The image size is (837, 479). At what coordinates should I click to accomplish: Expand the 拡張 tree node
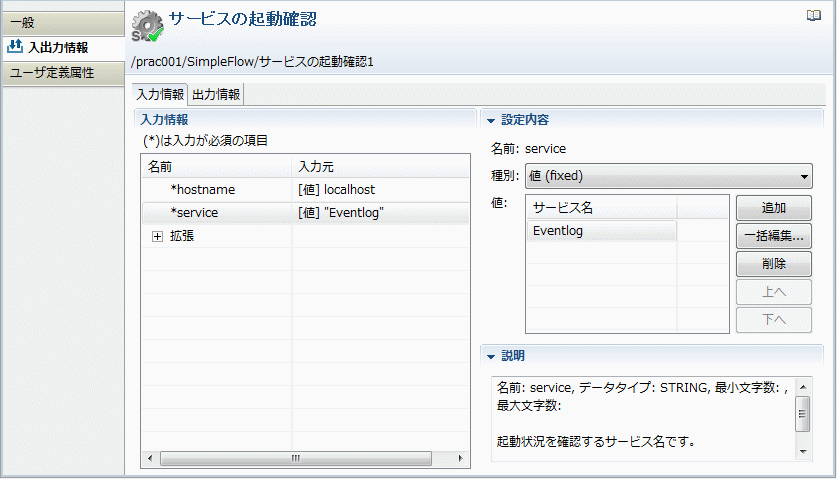(x=157, y=236)
